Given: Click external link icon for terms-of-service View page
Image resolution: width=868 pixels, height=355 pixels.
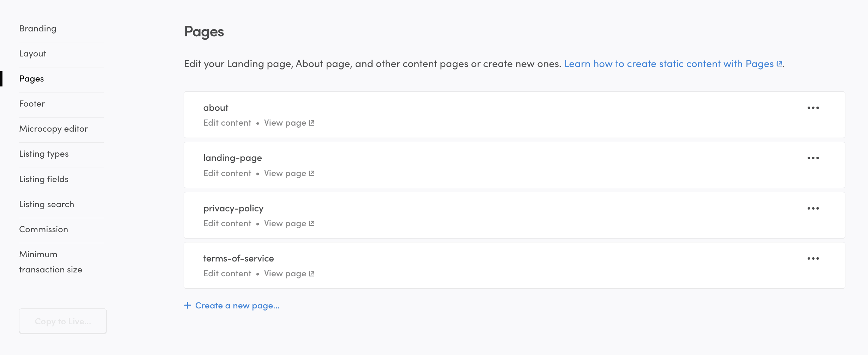Looking at the screenshot, I should click(311, 274).
